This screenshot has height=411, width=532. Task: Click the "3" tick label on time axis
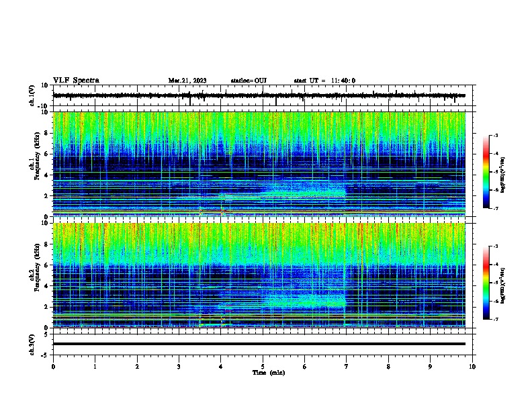[179, 367]
